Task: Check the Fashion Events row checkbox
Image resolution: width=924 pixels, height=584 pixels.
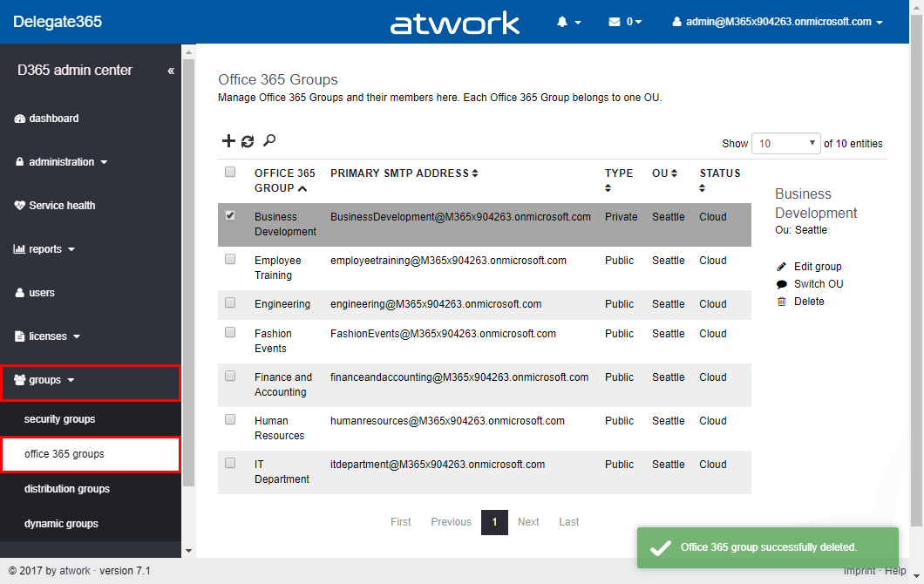Action: tap(230, 332)
